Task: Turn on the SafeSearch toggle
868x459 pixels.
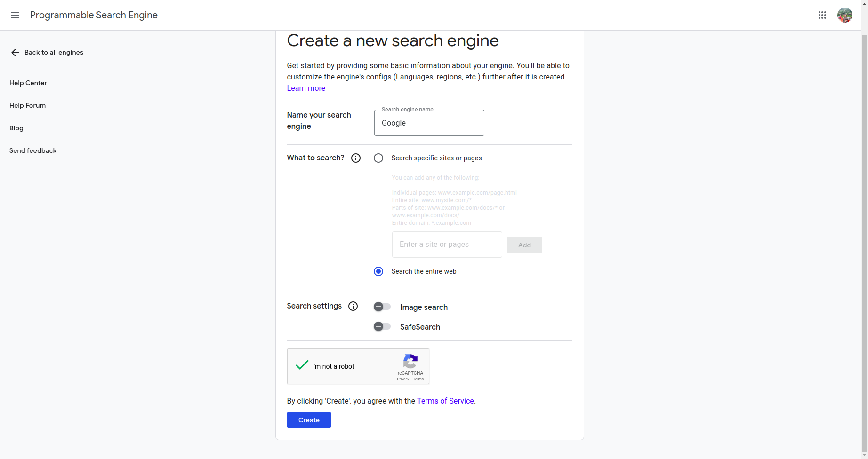Action: 382,326
